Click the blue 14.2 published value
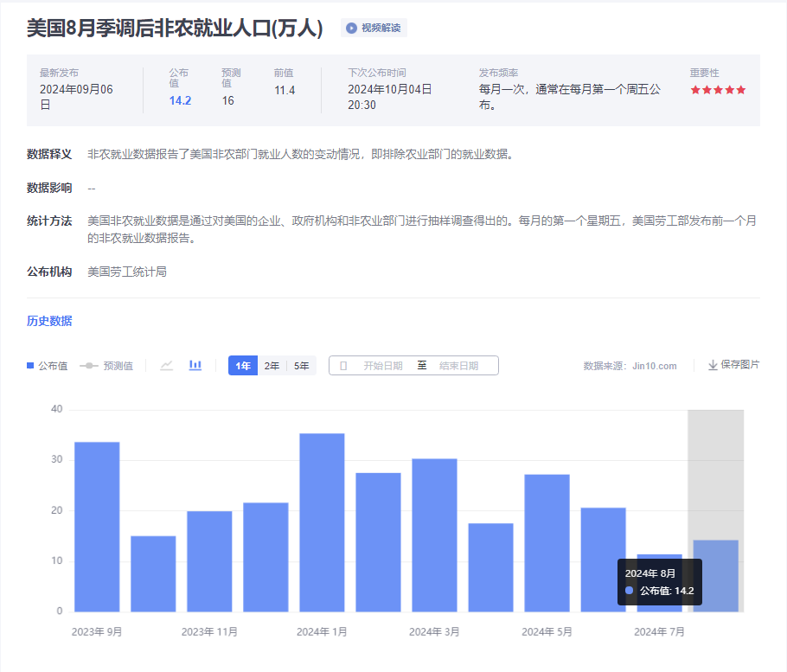The height and width of the screenshot is (672, 787). click(180, 100)
